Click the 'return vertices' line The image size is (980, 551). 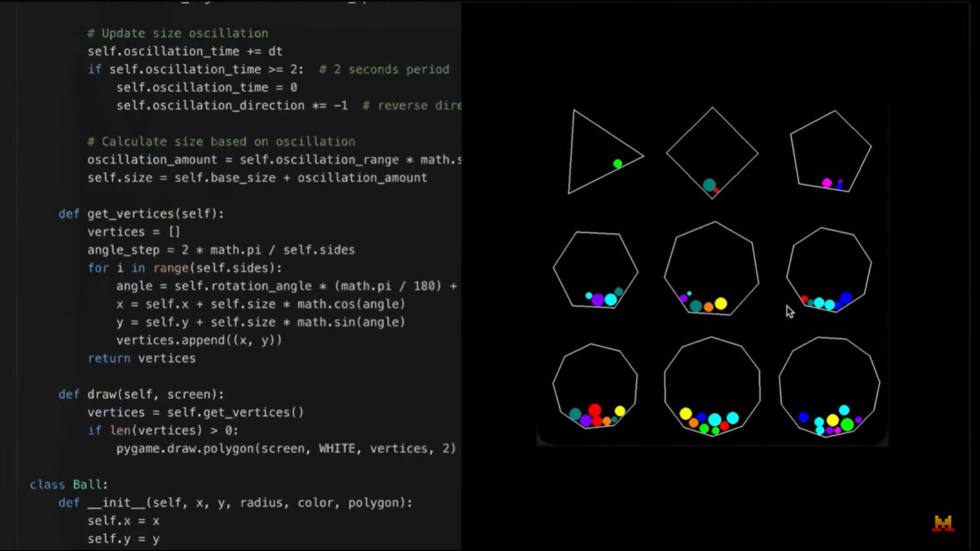pyautogui.click(x=141, y=358)
